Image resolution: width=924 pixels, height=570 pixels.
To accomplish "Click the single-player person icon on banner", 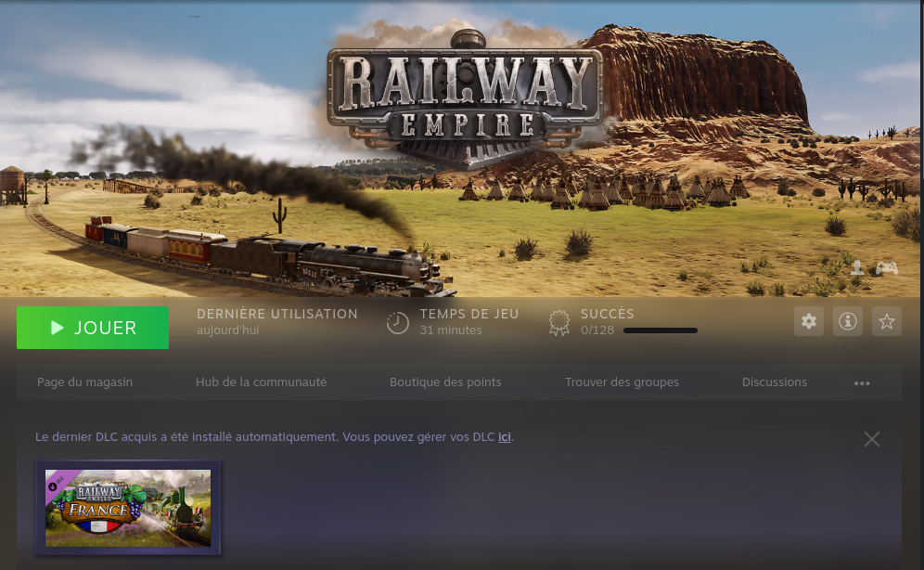I will pos(858,268).
